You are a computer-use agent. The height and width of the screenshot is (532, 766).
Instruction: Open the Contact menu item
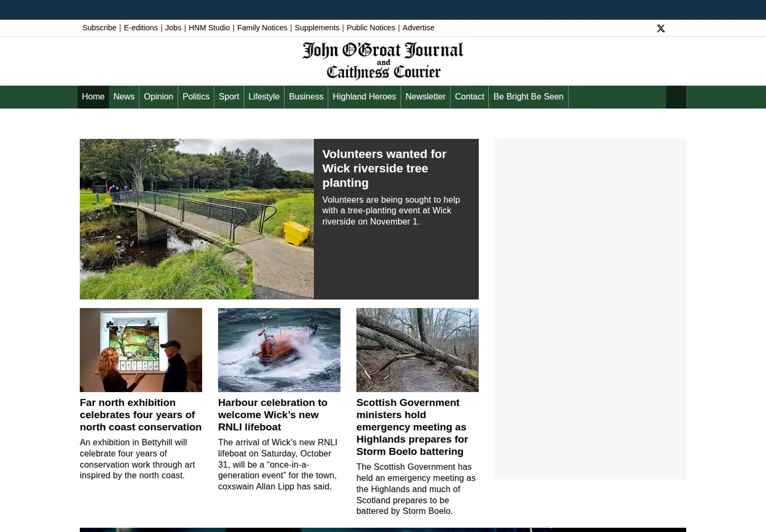(469, 97)
